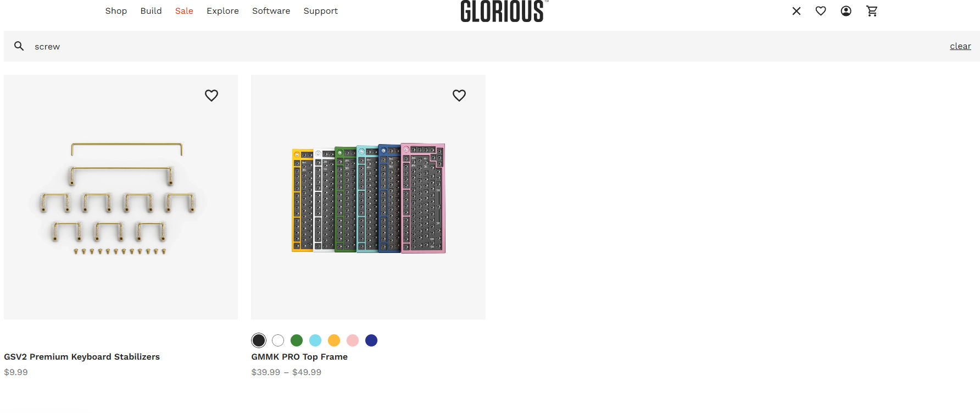Open GMMK PRO Top Frame title link

[x=299, y=357]
